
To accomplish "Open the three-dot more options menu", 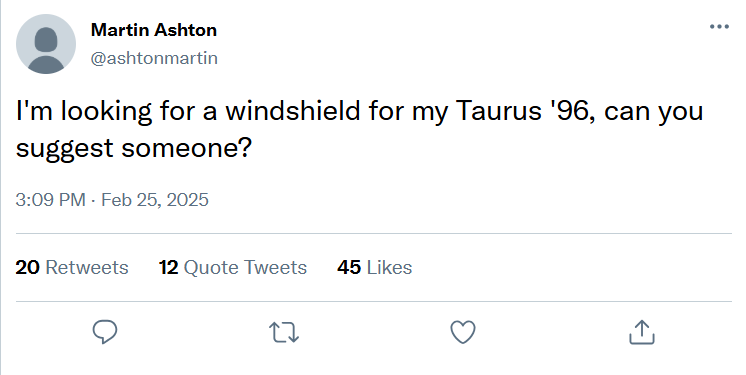I will [x=719, y=27].
